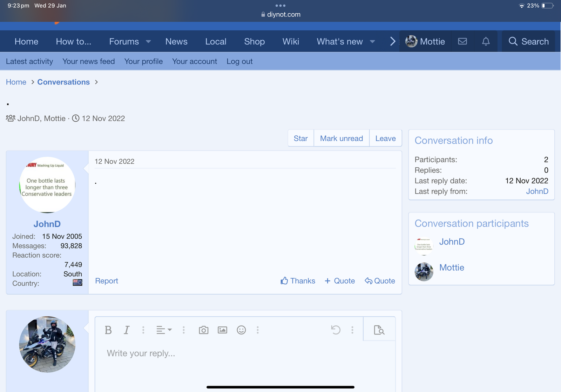Open the alerts bell icon
The image size is (561, 392).
(486, 41)
